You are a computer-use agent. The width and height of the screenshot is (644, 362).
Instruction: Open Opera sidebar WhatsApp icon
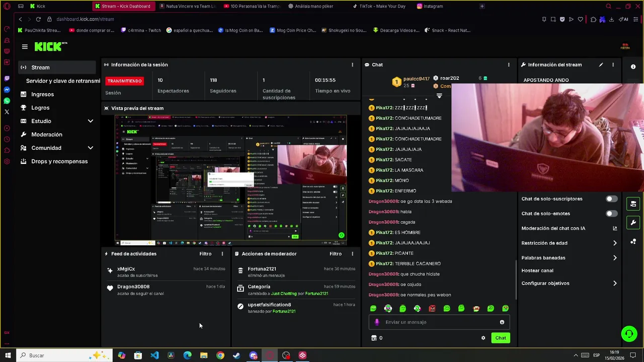(x=7, y=101)
